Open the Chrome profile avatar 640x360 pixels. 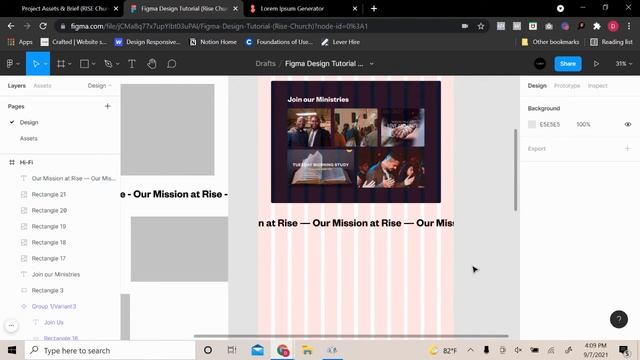click(x=613, y=26)
